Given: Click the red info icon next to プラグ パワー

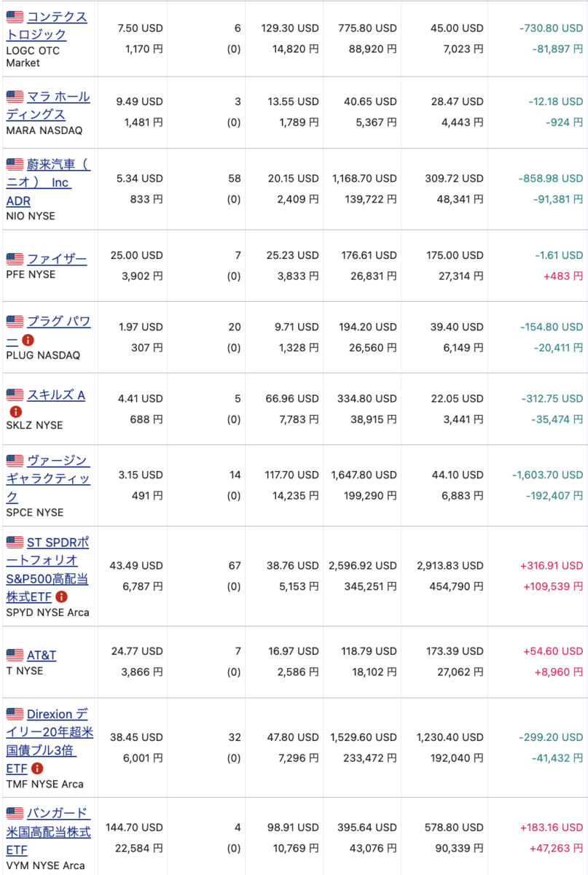Looking at the screenshot, I should [28, 340].
